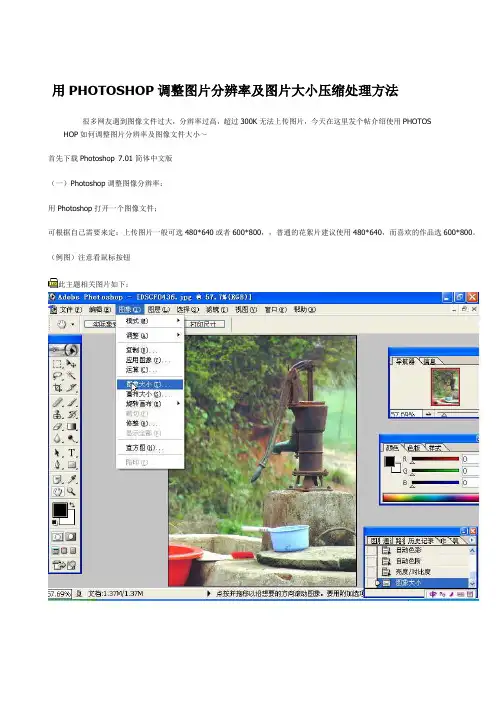Enable Standard Mode editing
The width and height of the screenshot is (496, 702).
click(x=58, y=537)
